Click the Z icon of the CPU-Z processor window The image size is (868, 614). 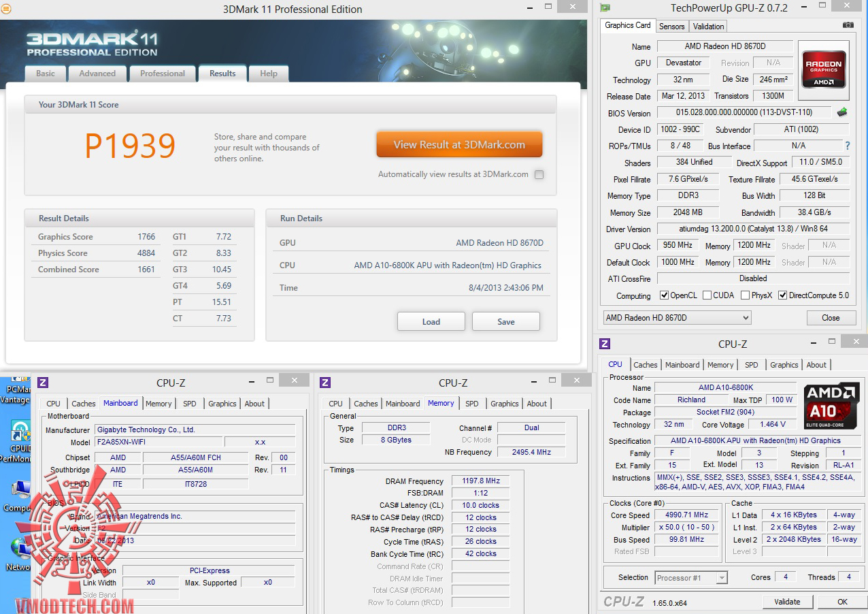(605, 344)
